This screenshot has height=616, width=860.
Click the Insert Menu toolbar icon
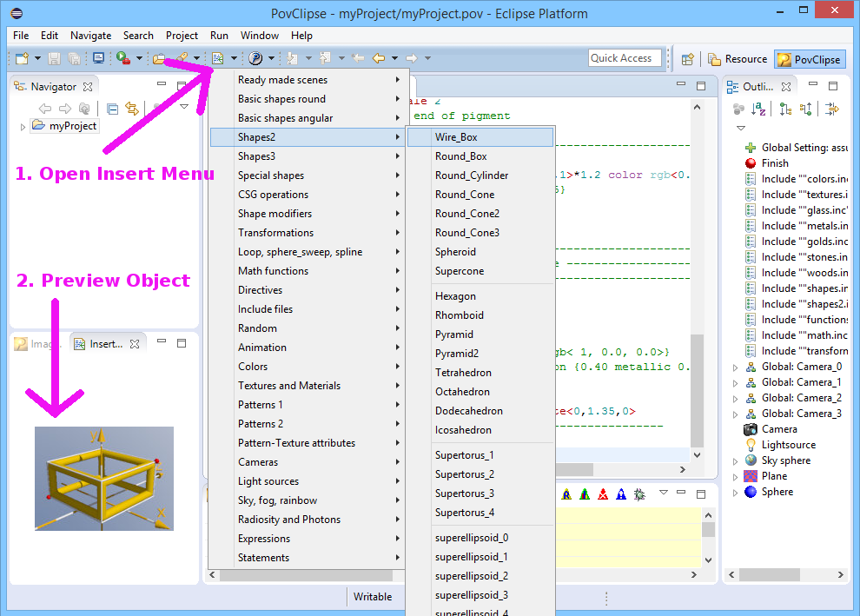click(218, 58)
